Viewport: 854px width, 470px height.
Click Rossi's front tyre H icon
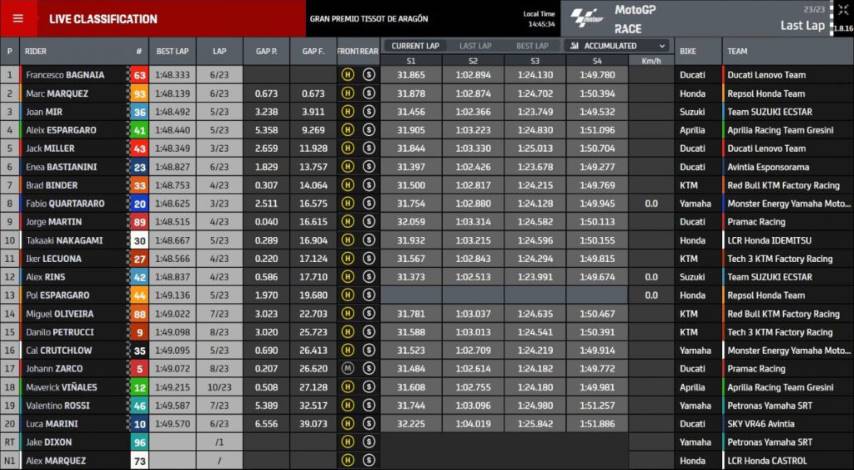tap(347, 406)
